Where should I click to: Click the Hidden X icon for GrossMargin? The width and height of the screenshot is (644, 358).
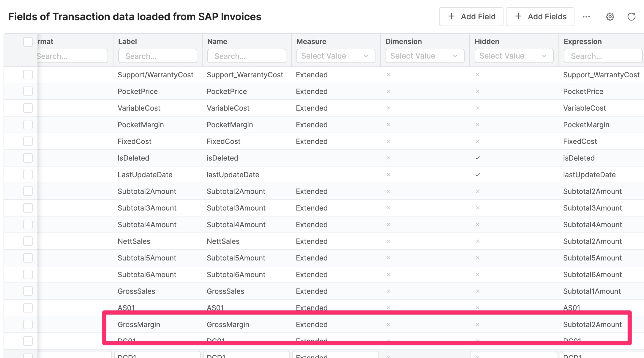click(477, 324)
